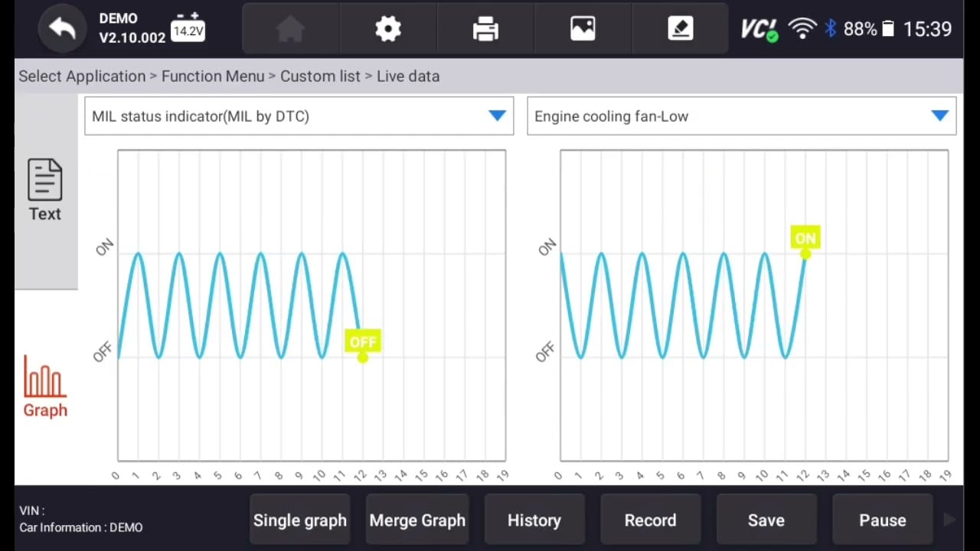Switch to Graph view
This screenshot has width=980, height=551.
coord(45,386)
